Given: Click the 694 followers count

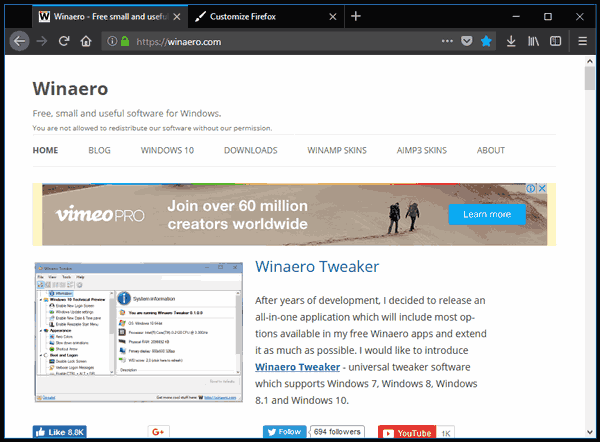Looking at the screenshot, I should (x=337, y=432).
